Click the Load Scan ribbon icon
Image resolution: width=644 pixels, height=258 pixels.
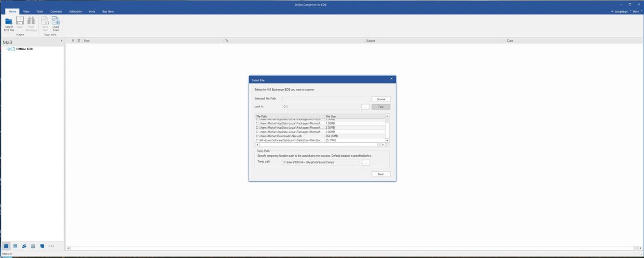coord(56,24)
